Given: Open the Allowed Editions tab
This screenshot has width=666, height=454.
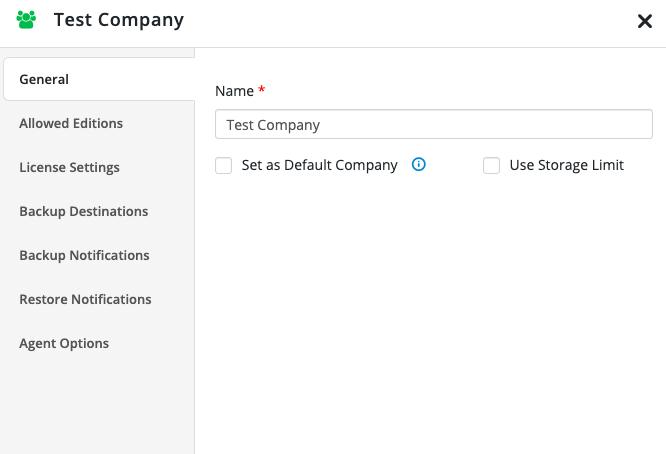Looking at the screenshot, I should [71, 123].
